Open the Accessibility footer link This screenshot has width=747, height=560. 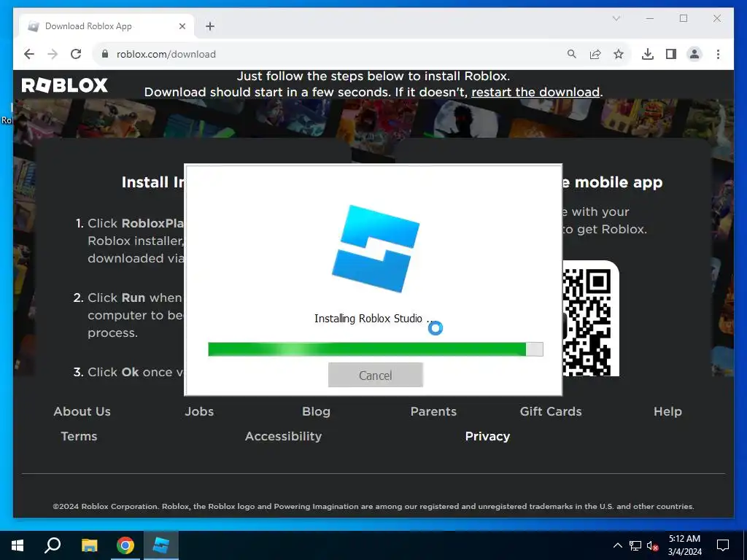284,436
